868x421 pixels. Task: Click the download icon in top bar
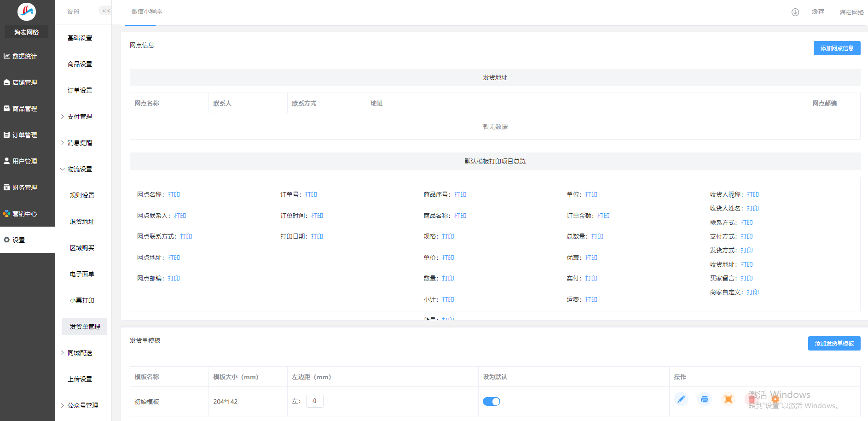pos(795,12)
